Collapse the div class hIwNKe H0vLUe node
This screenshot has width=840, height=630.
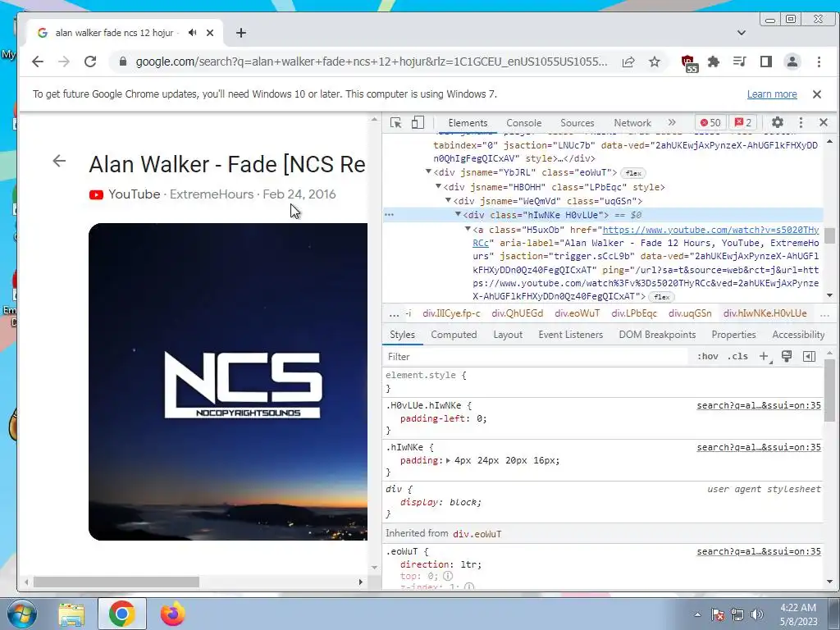(458, 214)
